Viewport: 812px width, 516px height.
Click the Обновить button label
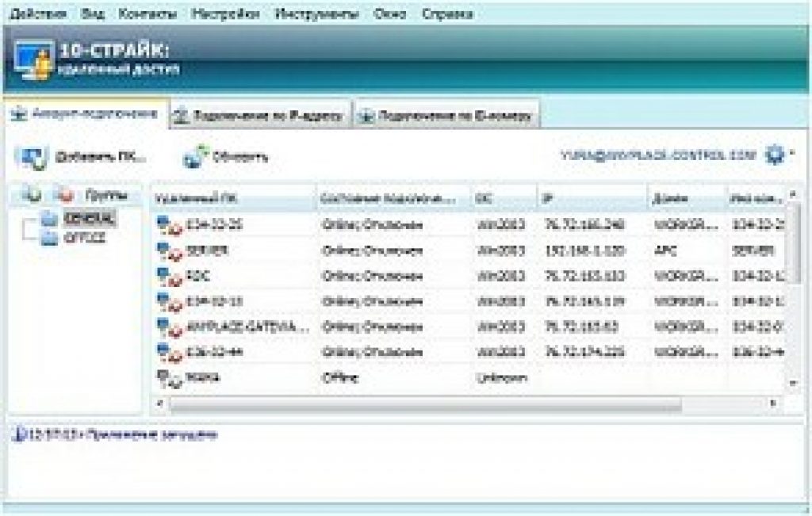tap(240, 157)
